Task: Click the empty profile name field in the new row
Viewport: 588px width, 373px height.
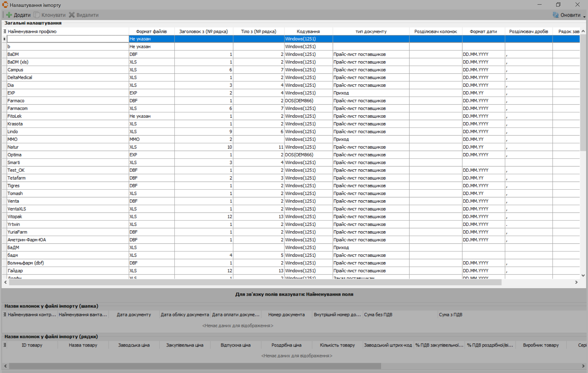Action: click(68, 39)
